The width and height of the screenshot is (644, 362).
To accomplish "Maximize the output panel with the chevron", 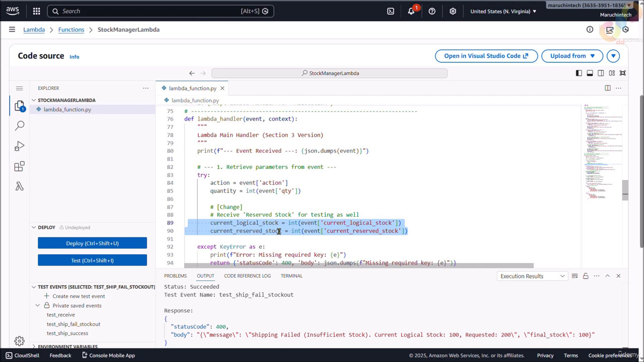I will click(607, 276).
